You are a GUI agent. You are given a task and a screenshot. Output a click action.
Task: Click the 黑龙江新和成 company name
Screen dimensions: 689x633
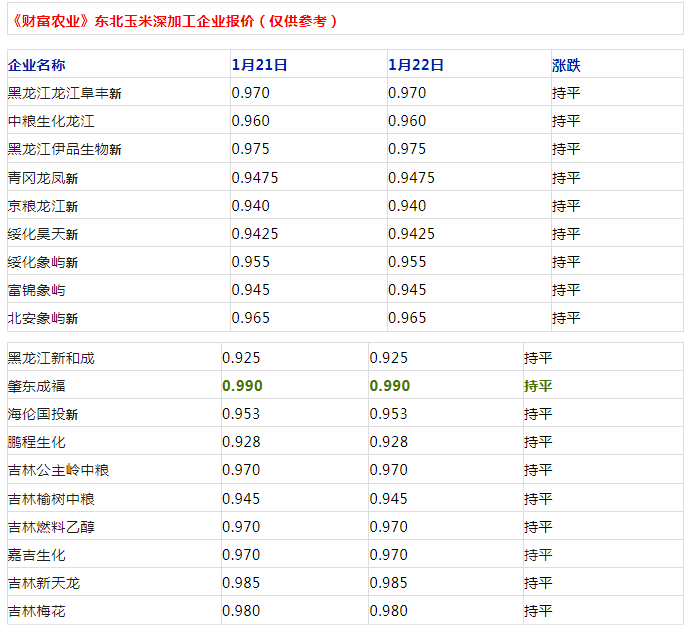(x=51, y=357)
